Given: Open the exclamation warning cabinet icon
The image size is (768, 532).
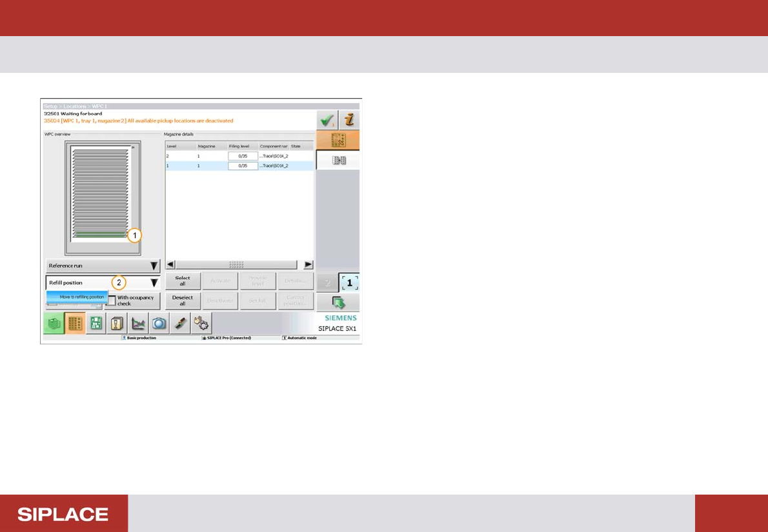Looking at the screenshot, I should [117, 324].
